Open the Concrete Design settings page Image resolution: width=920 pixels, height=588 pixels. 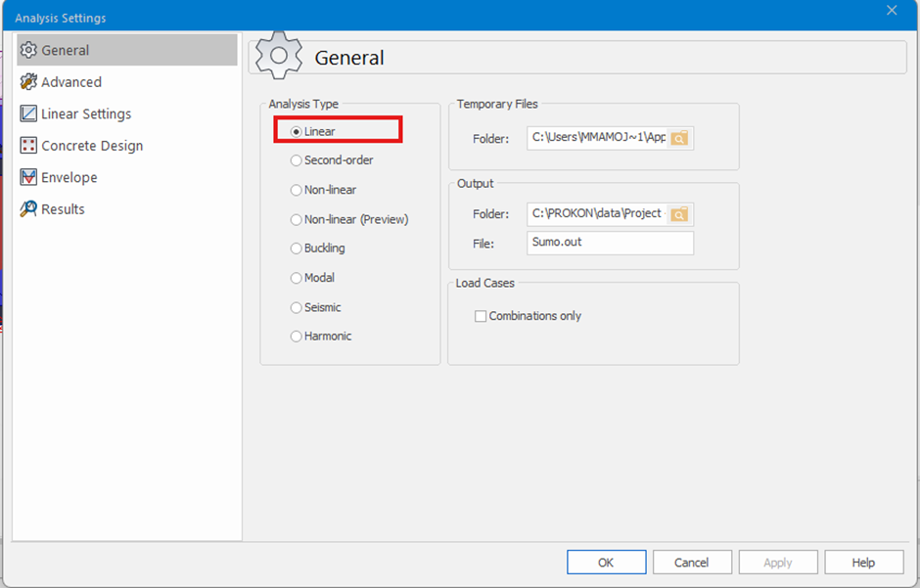point(126,146)
